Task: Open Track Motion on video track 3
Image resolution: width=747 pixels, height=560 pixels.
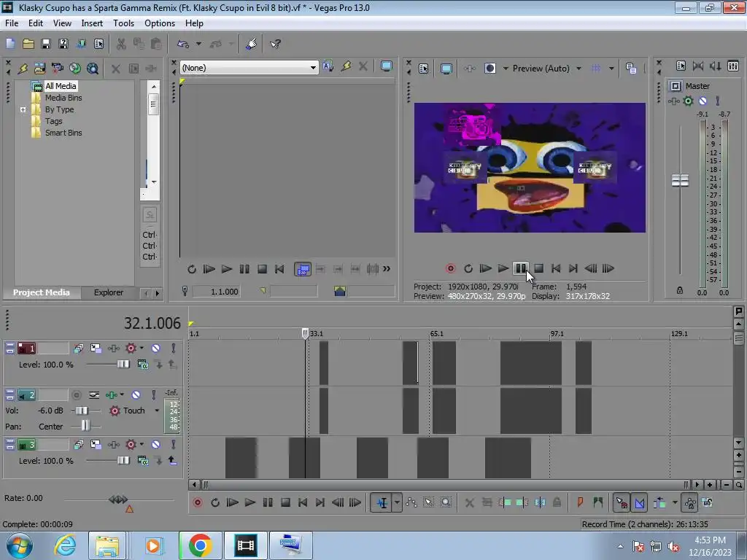Action: [x=96, y=445]
